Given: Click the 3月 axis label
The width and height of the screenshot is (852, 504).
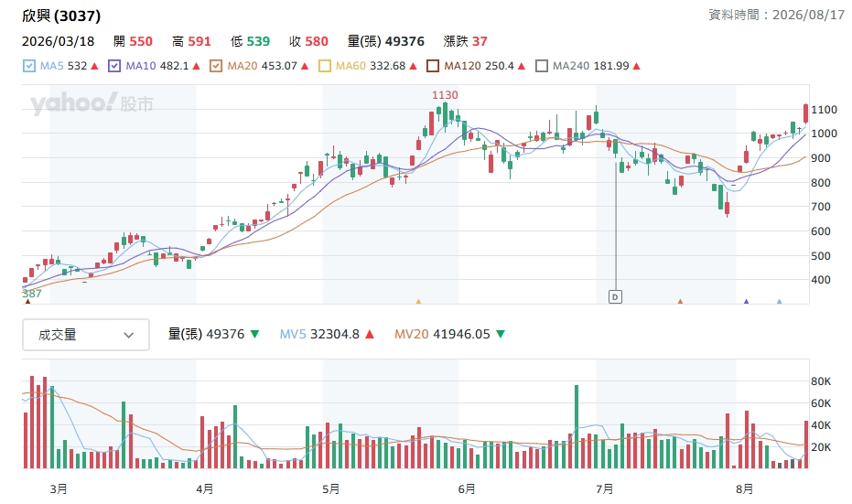Looking at the screenshot, I should point(59,489).
